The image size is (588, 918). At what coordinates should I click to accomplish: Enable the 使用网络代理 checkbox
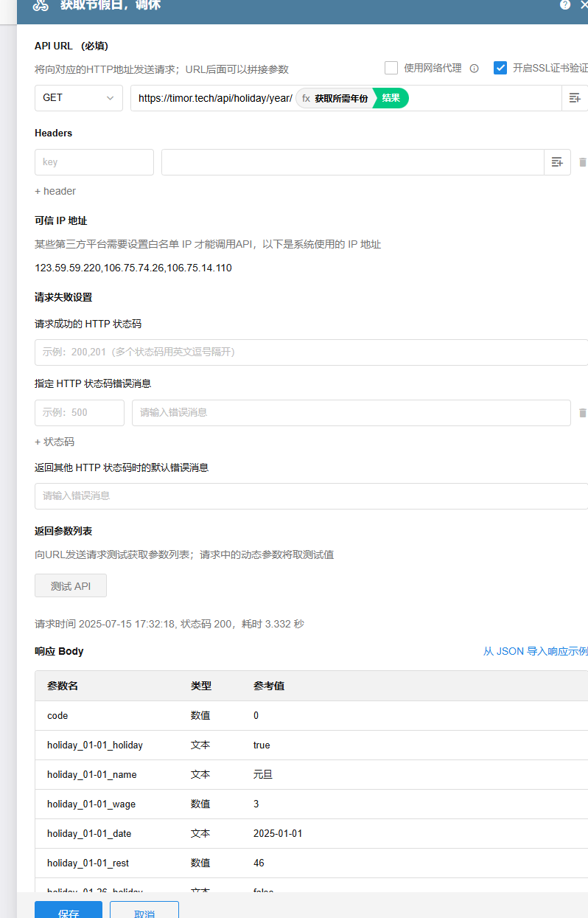point(391,68)
